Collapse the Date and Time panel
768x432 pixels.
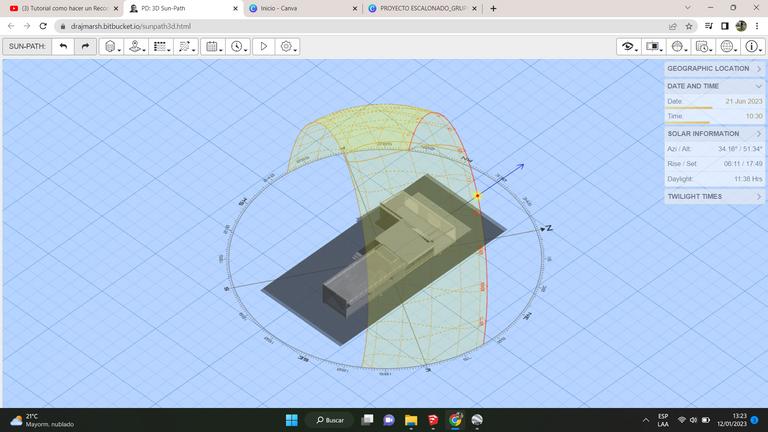(758, 86)
